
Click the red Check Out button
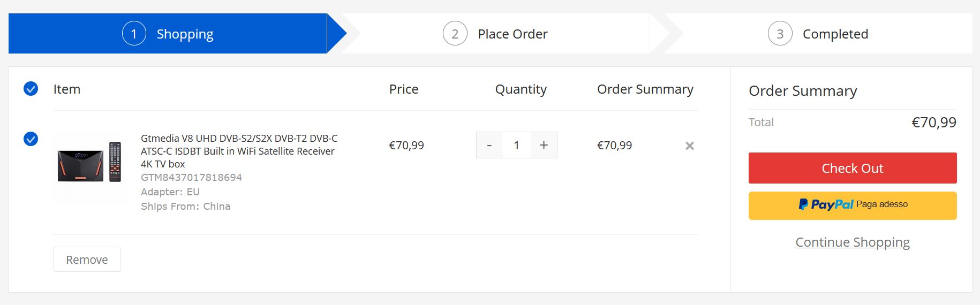[852, 168]
